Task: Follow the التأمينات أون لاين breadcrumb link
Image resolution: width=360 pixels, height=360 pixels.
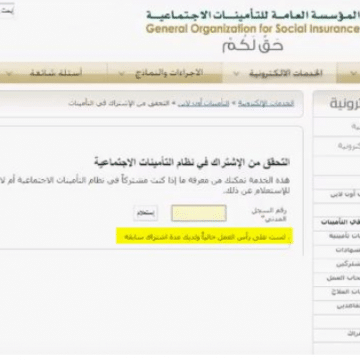Action: click(203, 103)
